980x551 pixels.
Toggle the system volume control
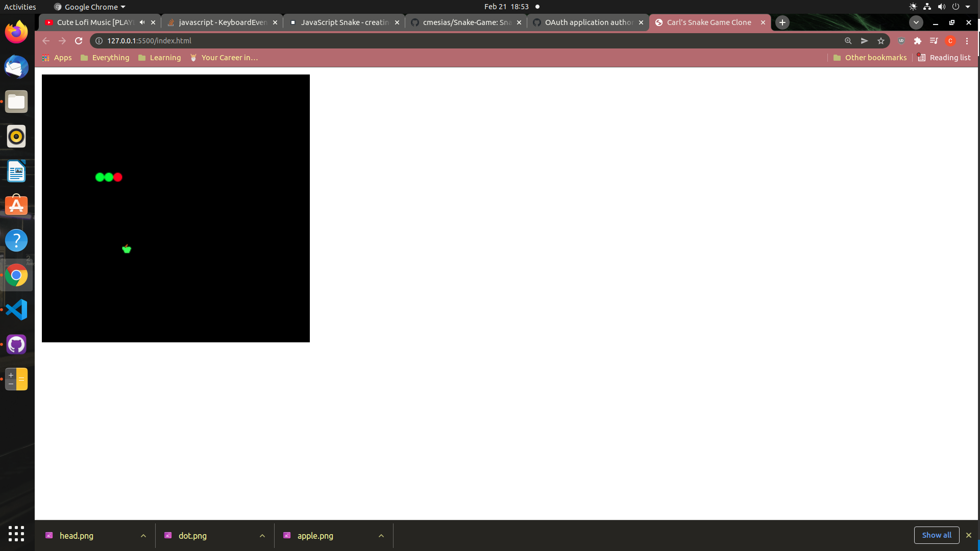point(941,7)
